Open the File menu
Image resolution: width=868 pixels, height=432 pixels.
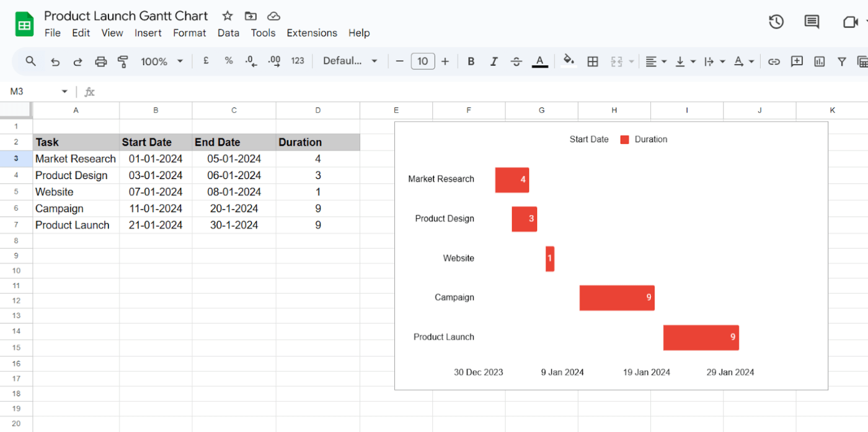pos(53,33)
